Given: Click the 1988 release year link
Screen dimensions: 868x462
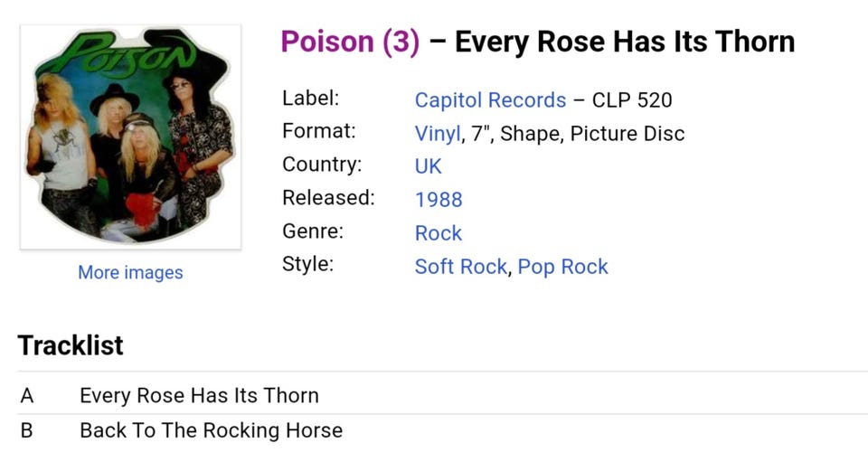Looking at the screenshot, I should click(439, 199).
